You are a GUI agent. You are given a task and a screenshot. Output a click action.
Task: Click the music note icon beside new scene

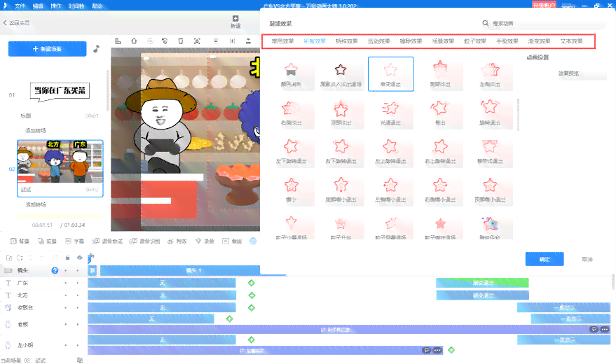click(x=96, y=48)
